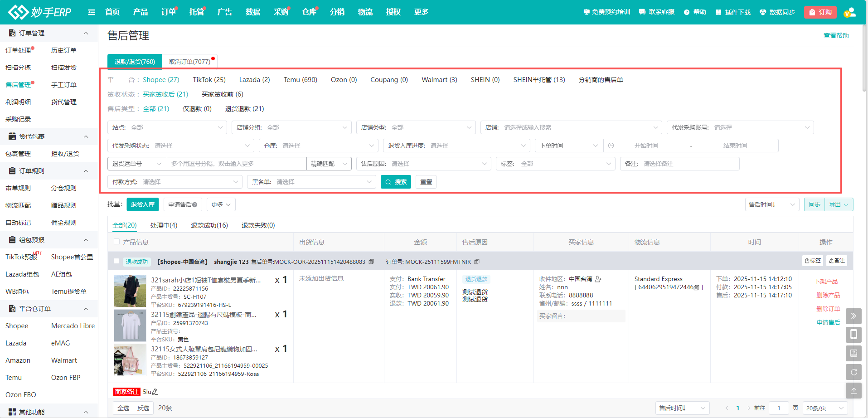Select the 退款成功(16) status tab
This screenshot has height=418, width=868.
209,225
